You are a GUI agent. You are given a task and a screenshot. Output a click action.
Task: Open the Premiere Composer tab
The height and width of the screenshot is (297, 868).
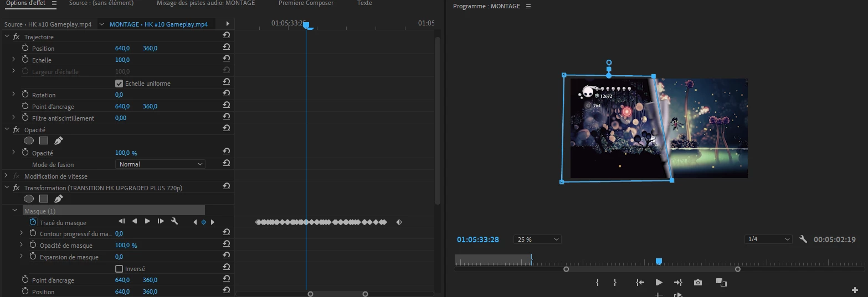[306, 3]
